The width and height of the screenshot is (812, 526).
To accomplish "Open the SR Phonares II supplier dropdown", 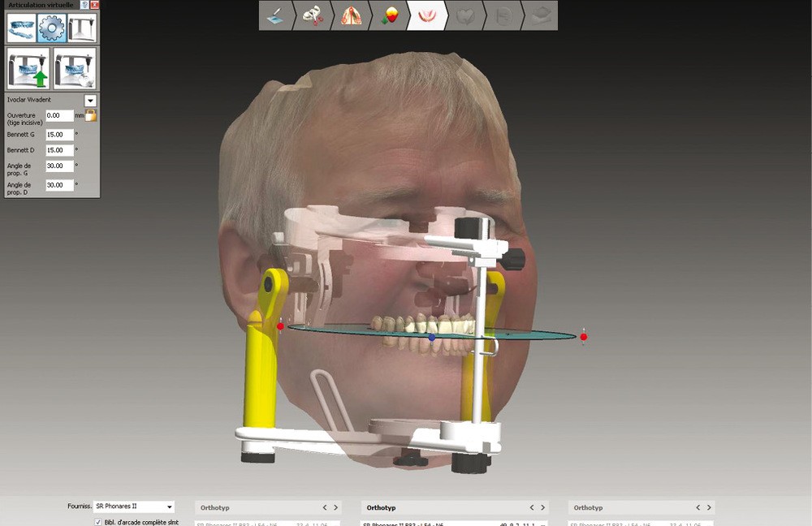I will pyautogui.click(x=168, y=507).
